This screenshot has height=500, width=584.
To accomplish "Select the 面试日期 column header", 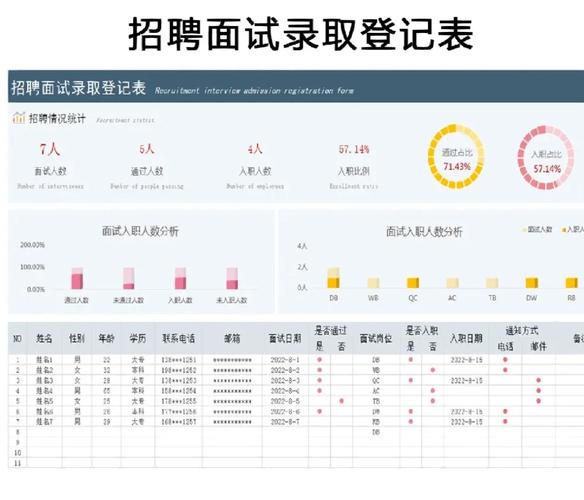I will (285, 338).
